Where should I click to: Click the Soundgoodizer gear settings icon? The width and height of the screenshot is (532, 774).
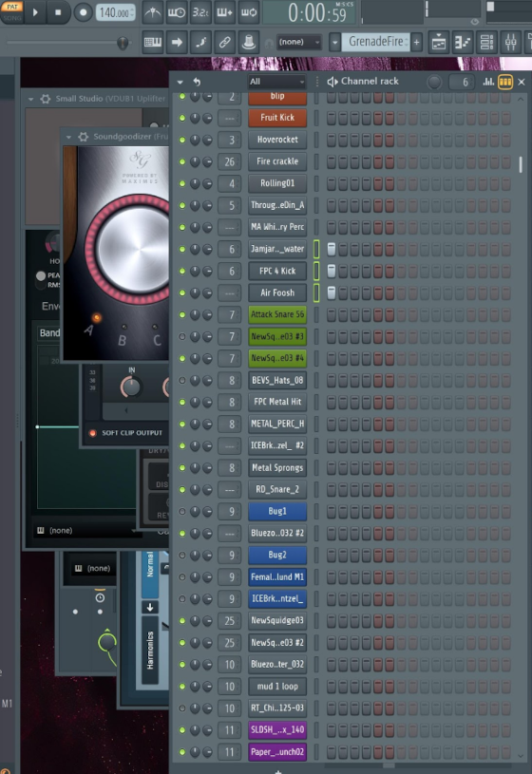point(83,137)
